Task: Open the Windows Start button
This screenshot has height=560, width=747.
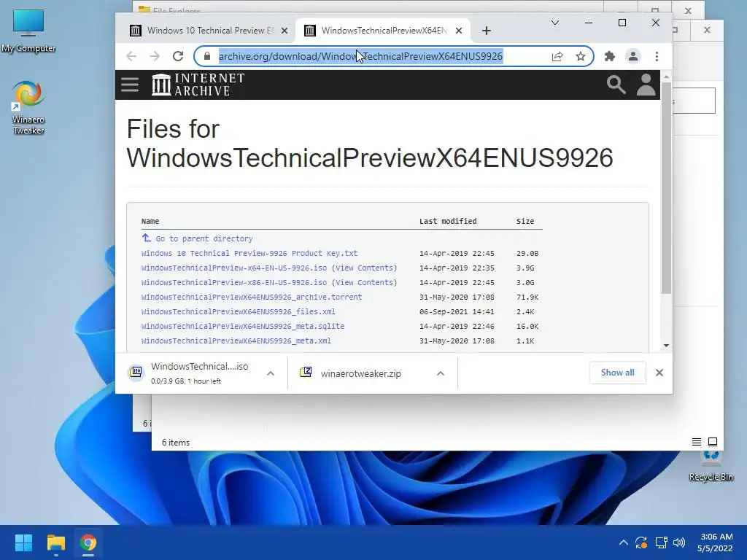Action: pos(23,542)
